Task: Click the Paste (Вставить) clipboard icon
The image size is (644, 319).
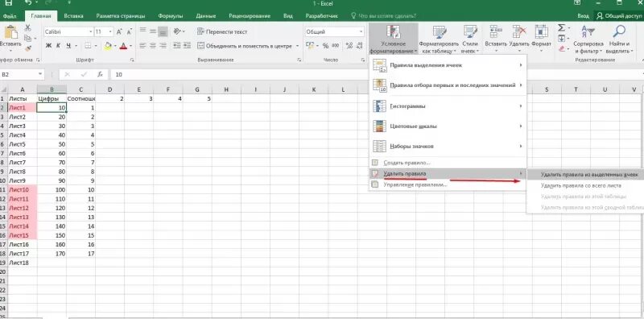Action: (10, 31)
